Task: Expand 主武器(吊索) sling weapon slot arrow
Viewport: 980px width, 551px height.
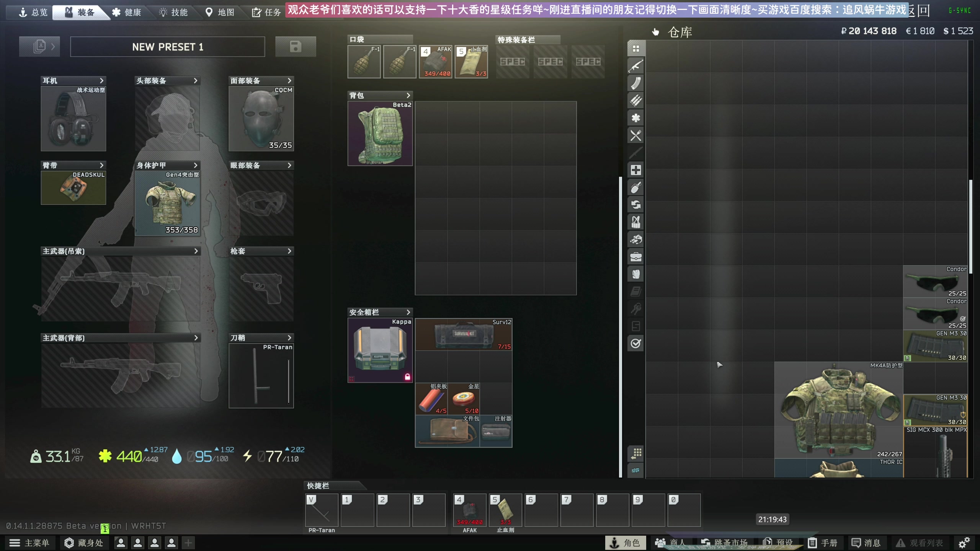Action: point(196,251)
